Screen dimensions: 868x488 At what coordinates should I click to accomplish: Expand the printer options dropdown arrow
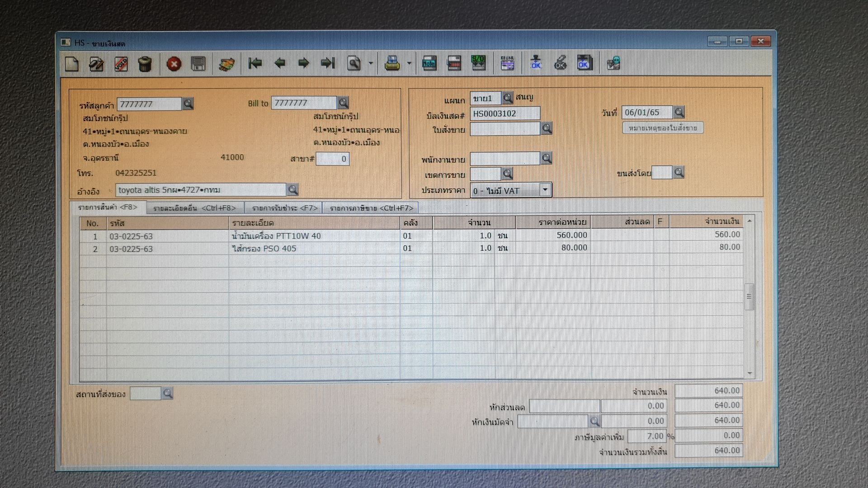pyautogui.click(x=409, y=63)
